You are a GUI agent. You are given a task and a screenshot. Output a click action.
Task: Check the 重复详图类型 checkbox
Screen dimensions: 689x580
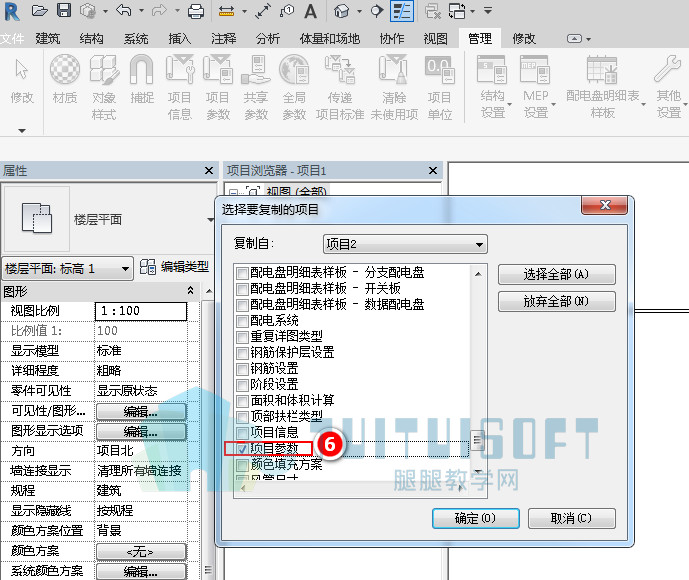242,337
